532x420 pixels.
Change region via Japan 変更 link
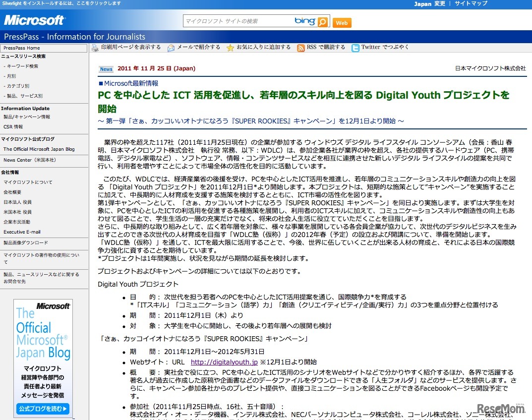(429, 3)
